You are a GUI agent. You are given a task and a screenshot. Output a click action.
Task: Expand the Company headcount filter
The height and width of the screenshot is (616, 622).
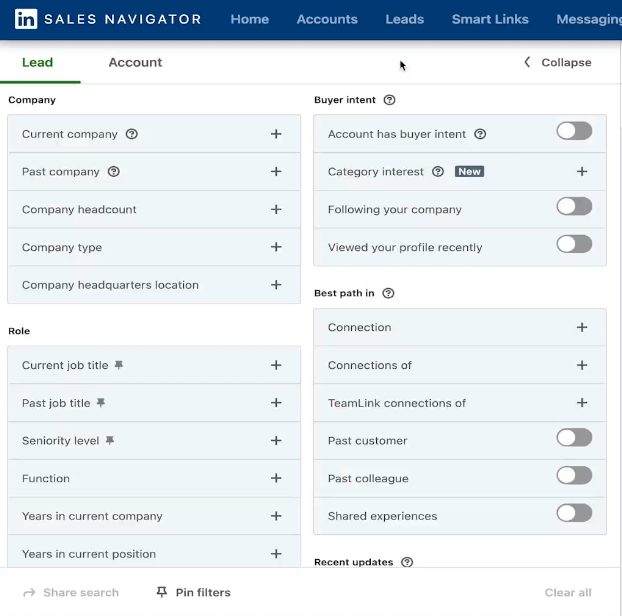[276, 210]
